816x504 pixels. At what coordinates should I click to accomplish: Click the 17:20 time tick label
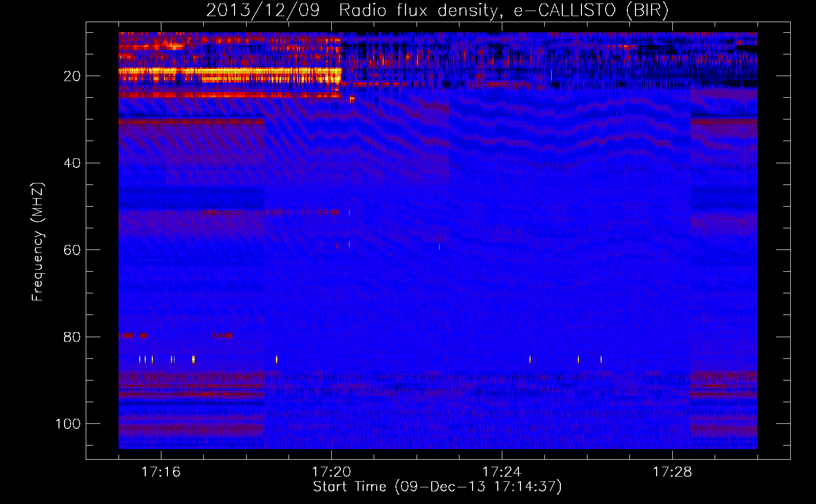(x=331, y=472)
